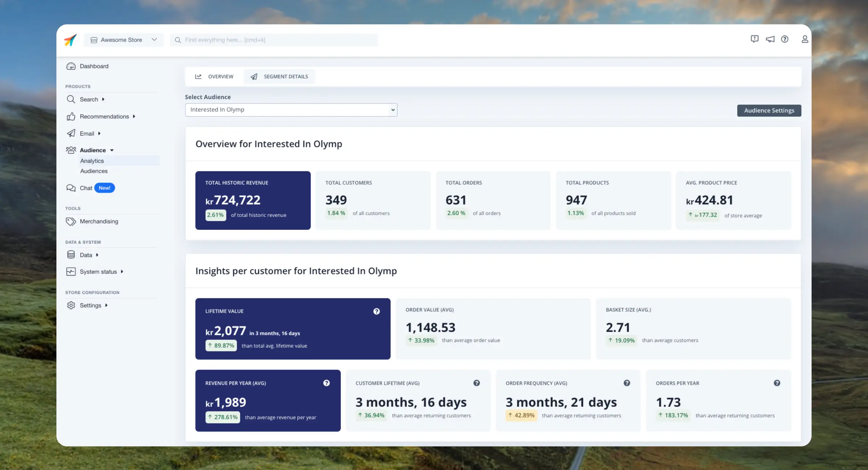This screenshot has width=868, height=470.
Task: Click the Total Products 947 value
Action: (576, 200)
